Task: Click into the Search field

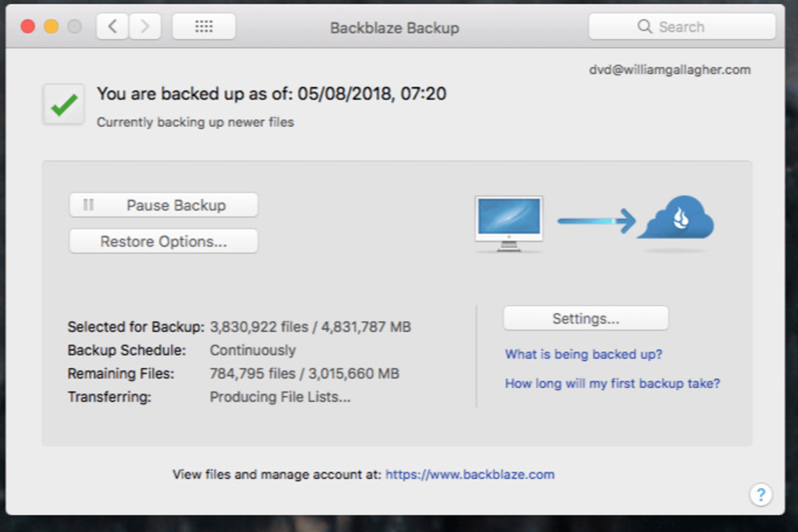Action: [682, 27]
